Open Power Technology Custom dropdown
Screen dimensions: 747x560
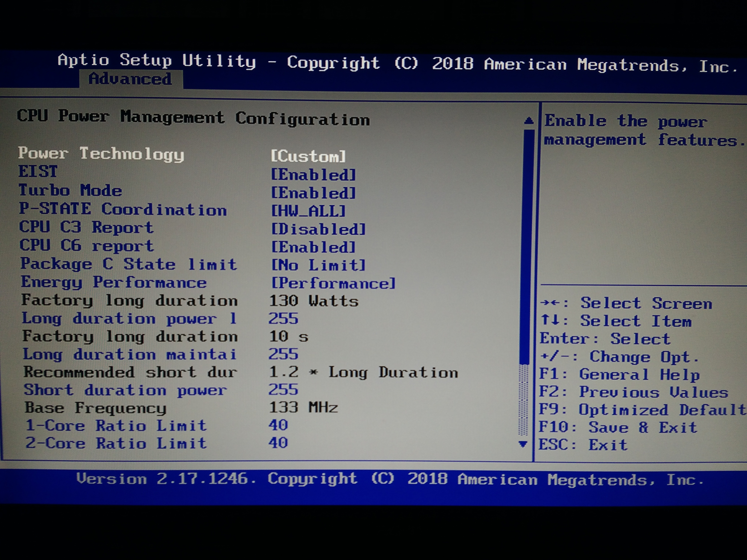(308, 156)
